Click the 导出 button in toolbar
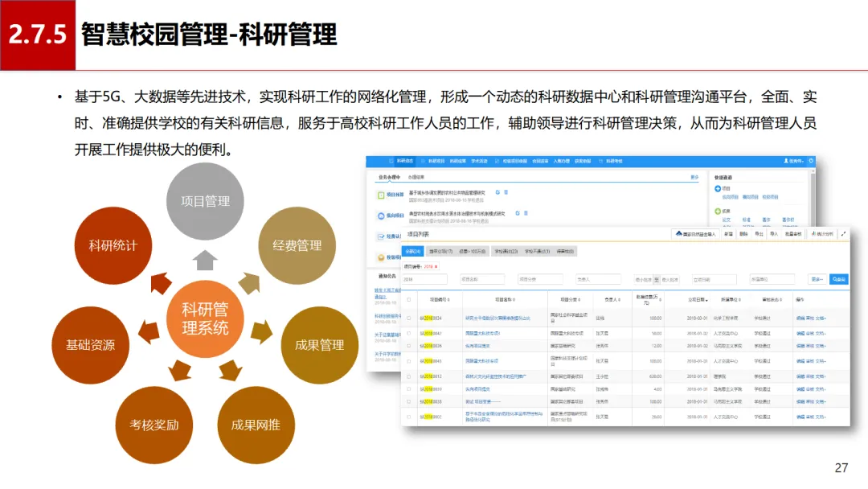The height and width of the screenshot is (489, 868). [759, 234]
